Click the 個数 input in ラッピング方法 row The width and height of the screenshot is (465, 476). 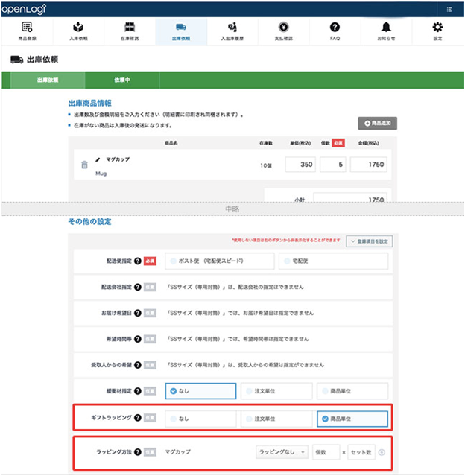pyautogui.click(x=326, y=452)
